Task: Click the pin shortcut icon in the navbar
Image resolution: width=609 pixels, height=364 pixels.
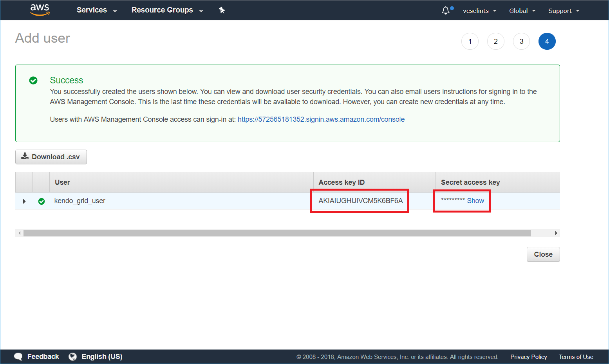Action: (222, 10)
